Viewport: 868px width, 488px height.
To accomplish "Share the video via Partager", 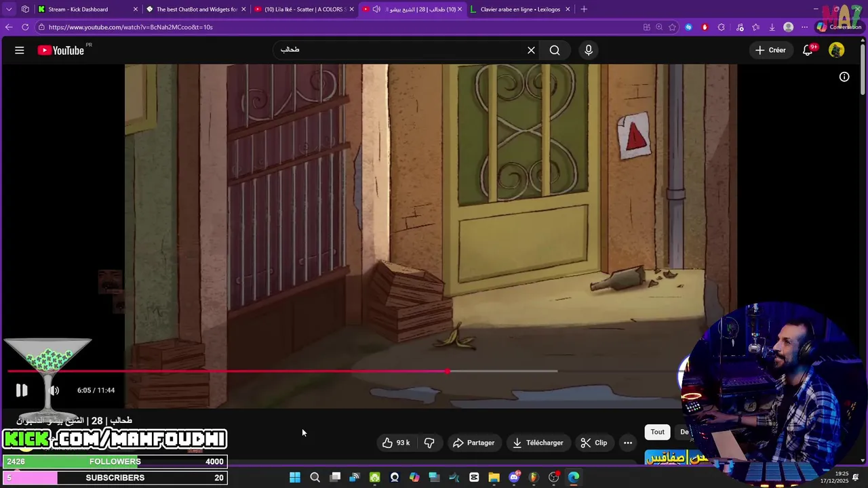I will [474, 443].
